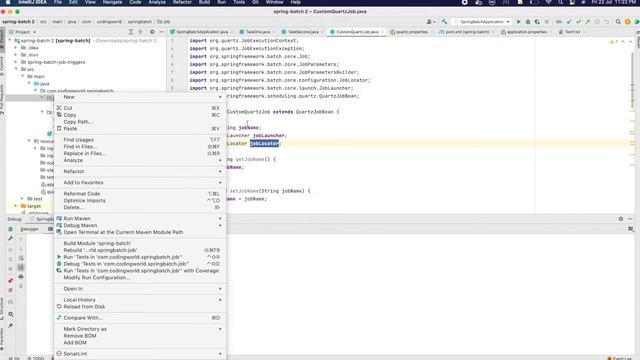Screen dimensions: 640x360
Task: Click the Debug bug icon in toolbar
Action: tap(528, 22)
